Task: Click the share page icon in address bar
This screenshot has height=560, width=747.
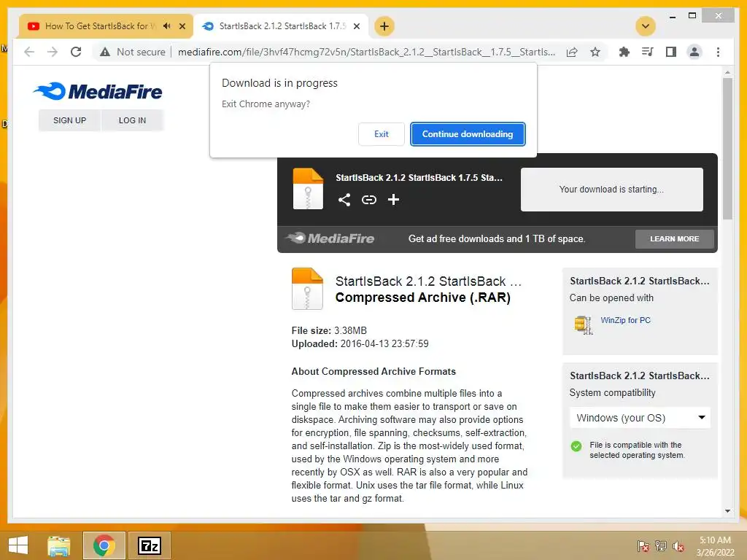Action: pos(572,52)
